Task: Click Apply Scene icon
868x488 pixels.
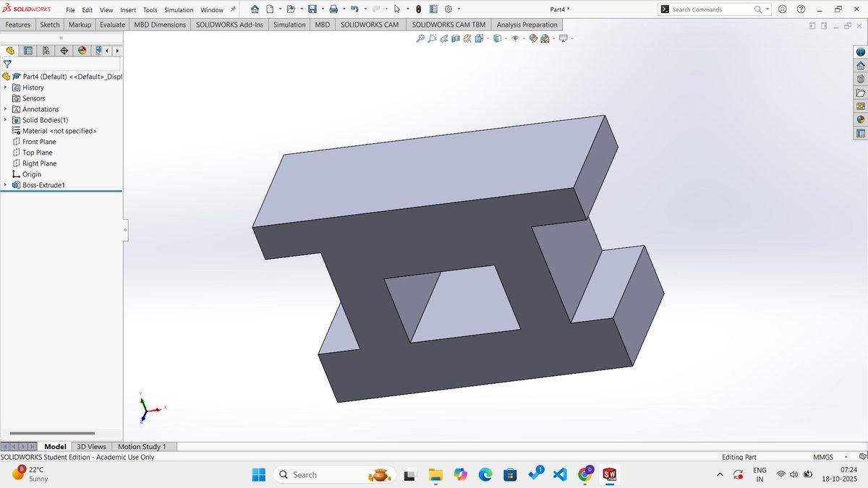Action: pos(544,38)
